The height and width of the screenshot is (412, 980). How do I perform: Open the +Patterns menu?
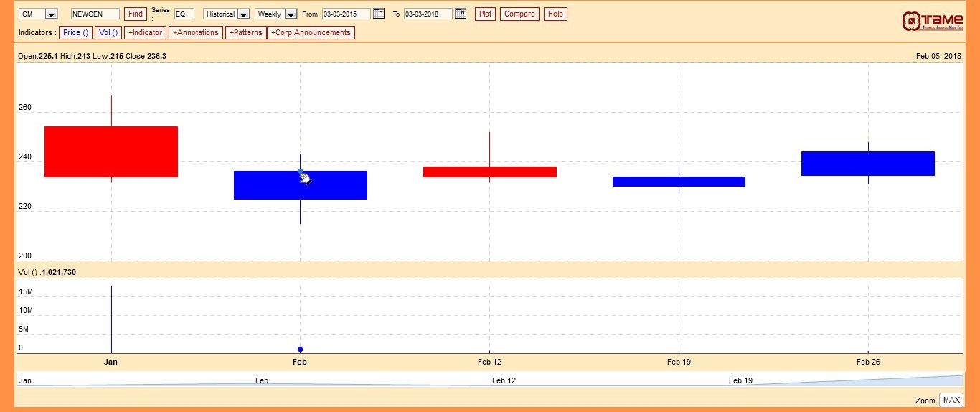[246, 33]
